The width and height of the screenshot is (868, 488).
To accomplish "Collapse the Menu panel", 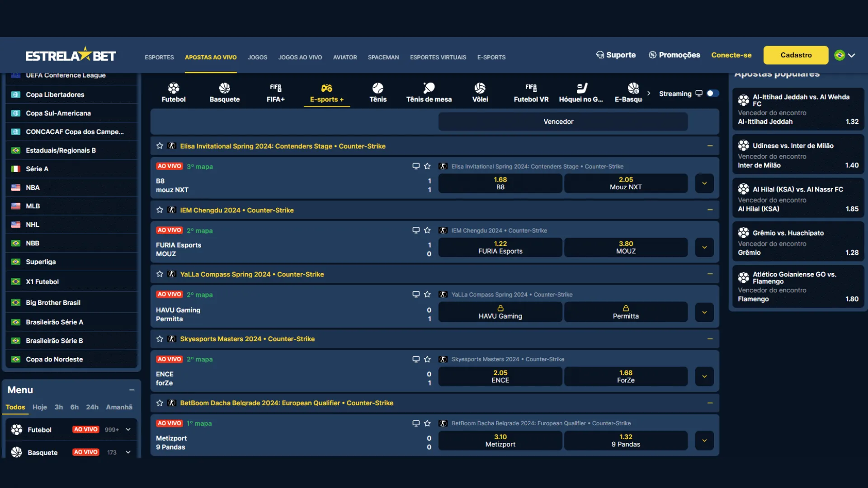I will (x=132, y=390).
